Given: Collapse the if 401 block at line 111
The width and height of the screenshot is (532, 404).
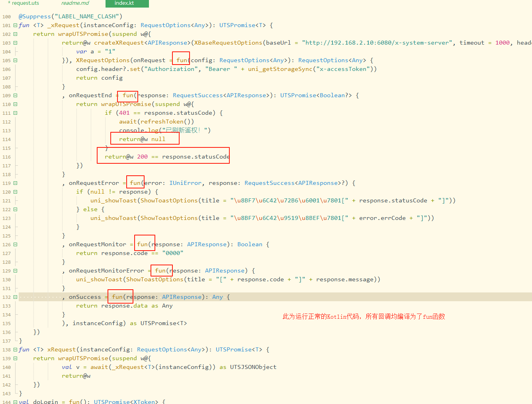Looking at the screenshot, I should tap(15, 113).
